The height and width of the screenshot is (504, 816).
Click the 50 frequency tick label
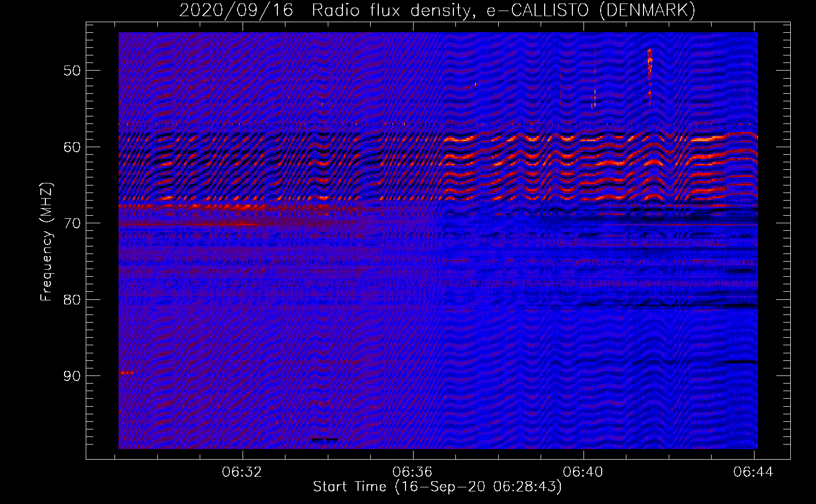click(x=72, y=70)
